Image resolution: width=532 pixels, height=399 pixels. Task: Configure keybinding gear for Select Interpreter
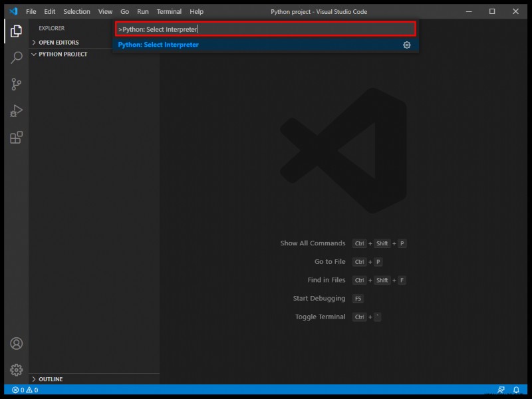406,45
